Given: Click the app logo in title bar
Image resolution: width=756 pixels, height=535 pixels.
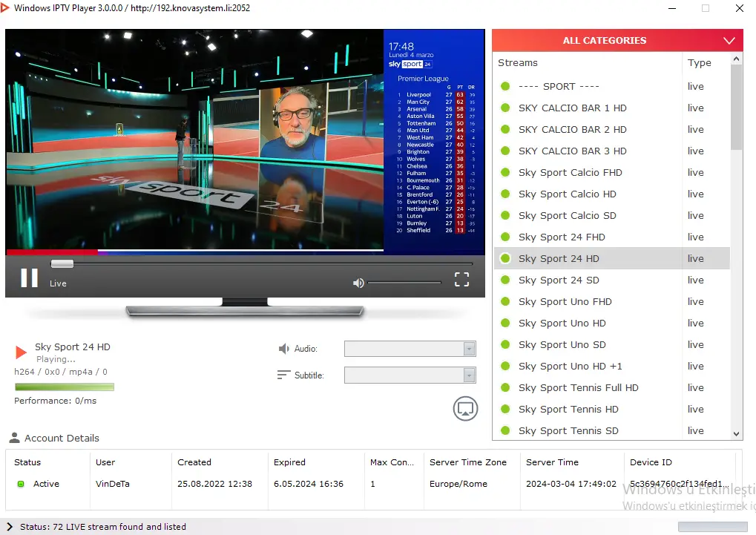Looking at the screenshot, I should pyautogui.click(x=4, y=7).
